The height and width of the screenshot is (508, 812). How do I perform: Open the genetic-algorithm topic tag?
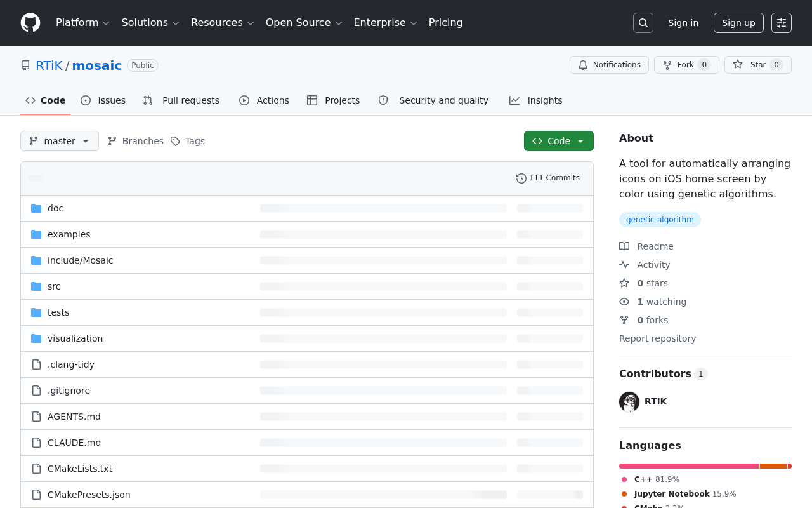[660, 220]
